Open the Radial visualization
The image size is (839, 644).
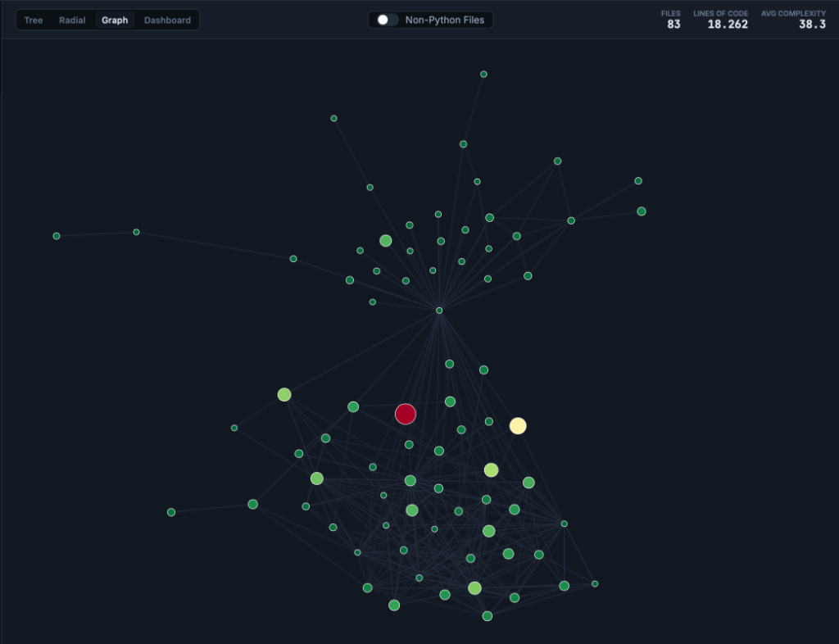pyautogui.click(x=71, y=20)
